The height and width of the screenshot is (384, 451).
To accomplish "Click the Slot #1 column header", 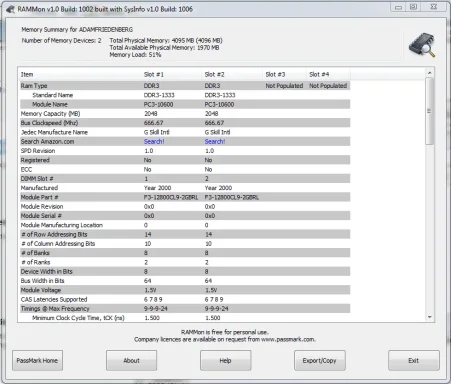I will point(171,74).
